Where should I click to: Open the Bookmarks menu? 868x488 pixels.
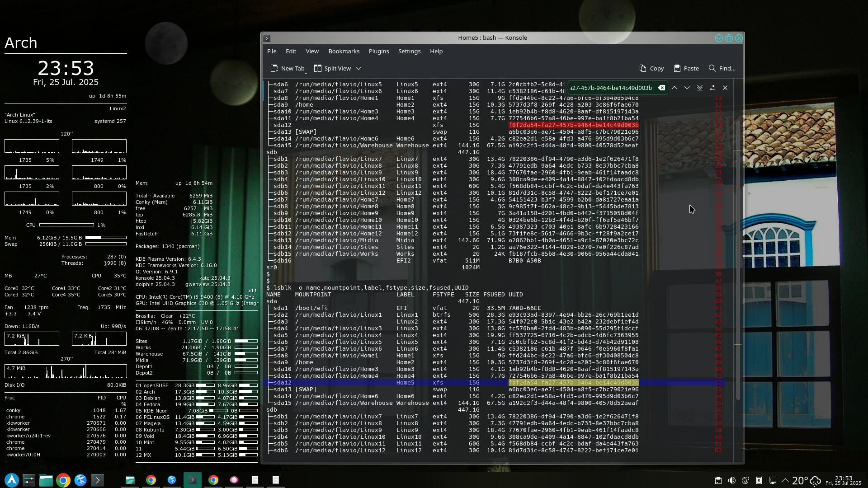(344, 51)
